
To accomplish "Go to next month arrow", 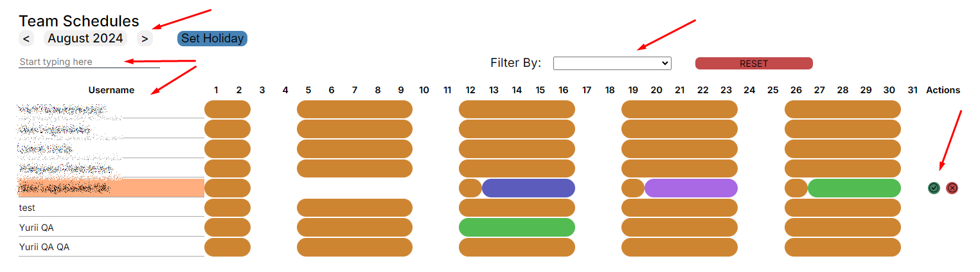I will tap(145, 39).
